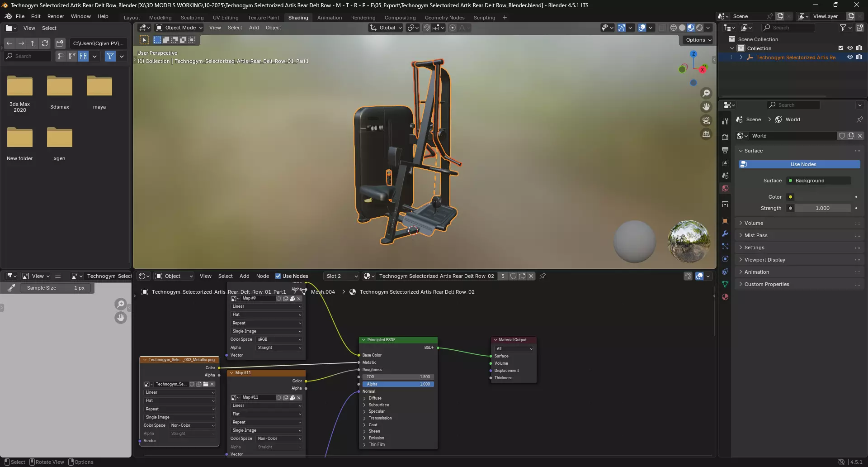
Task: Toggle camera view in the viewport
Action: coord(706,120)
